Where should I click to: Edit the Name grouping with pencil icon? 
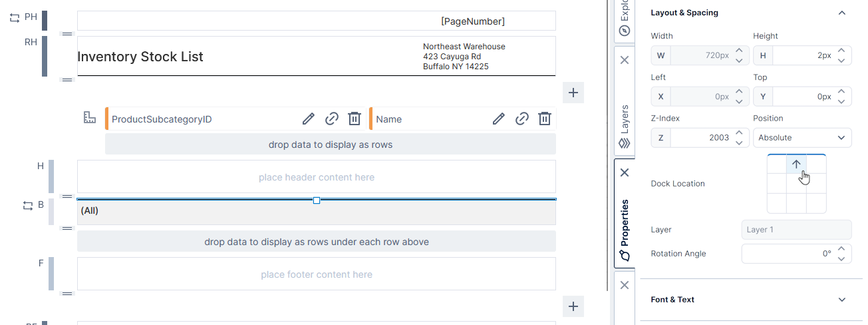click(x=498, y=119)
